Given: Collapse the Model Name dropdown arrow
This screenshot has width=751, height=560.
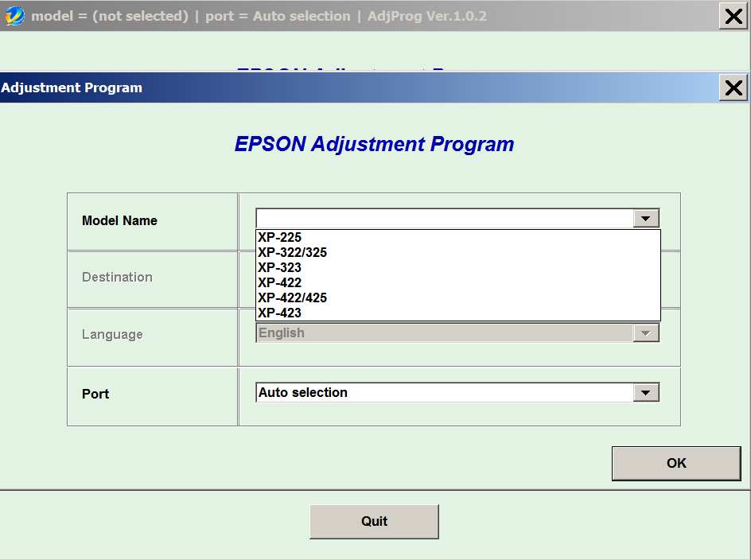Looking at the screenshot, I should click(x=646, y=219).
